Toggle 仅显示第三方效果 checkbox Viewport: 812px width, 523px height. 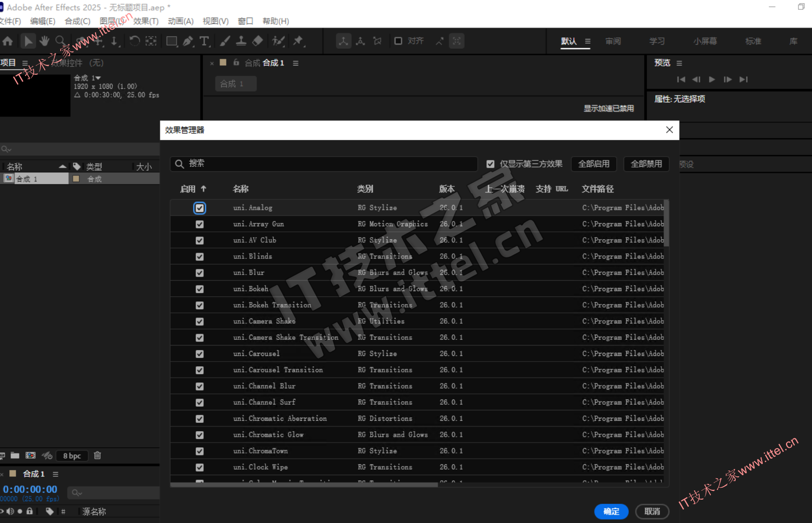pos(490,164)
